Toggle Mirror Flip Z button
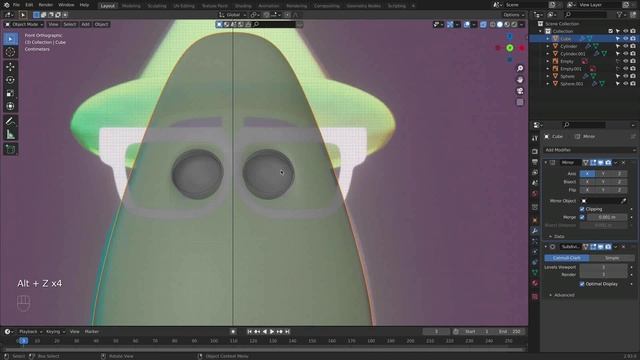The width and height of the screenshot is (640, 360). (x=619, y=190)
